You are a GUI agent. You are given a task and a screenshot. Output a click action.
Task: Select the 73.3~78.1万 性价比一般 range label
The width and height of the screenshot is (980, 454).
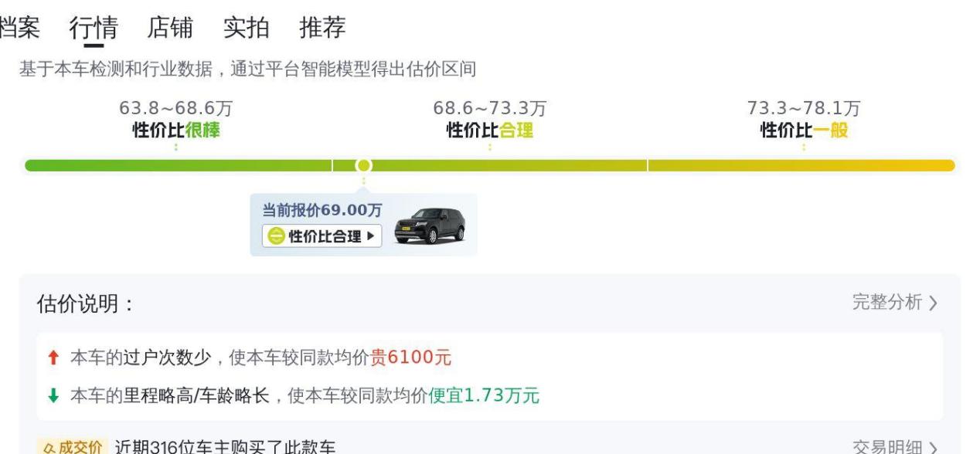pos(804,120)
